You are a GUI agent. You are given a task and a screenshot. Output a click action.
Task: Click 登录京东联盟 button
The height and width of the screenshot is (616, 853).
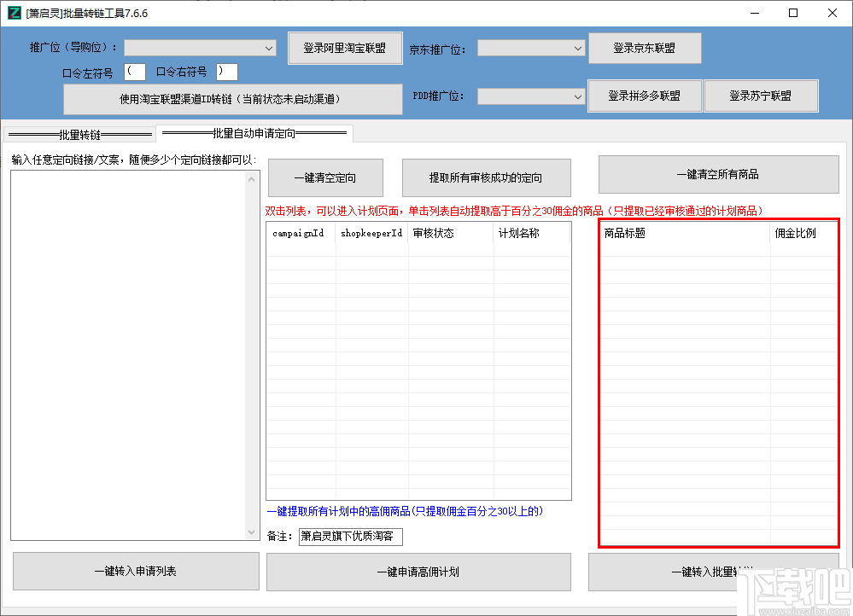coord(645,48)
